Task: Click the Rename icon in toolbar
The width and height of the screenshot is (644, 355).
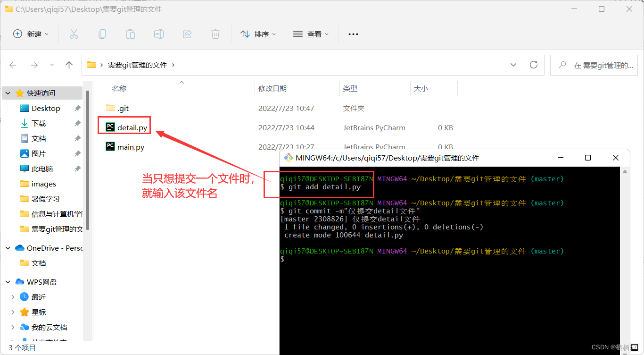Action: pyautogui.click(x=159, y=34)
